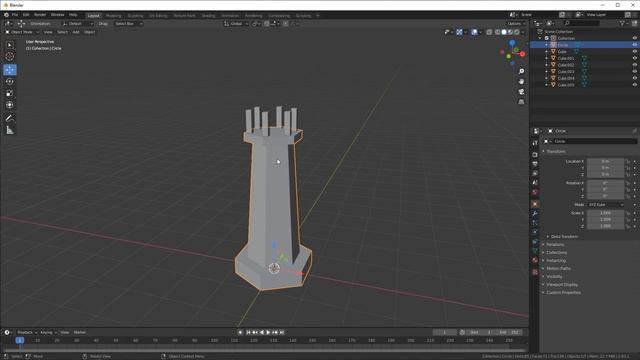Activate the Annotate pencil tool

pyautogui.click(x=10, y=118)
